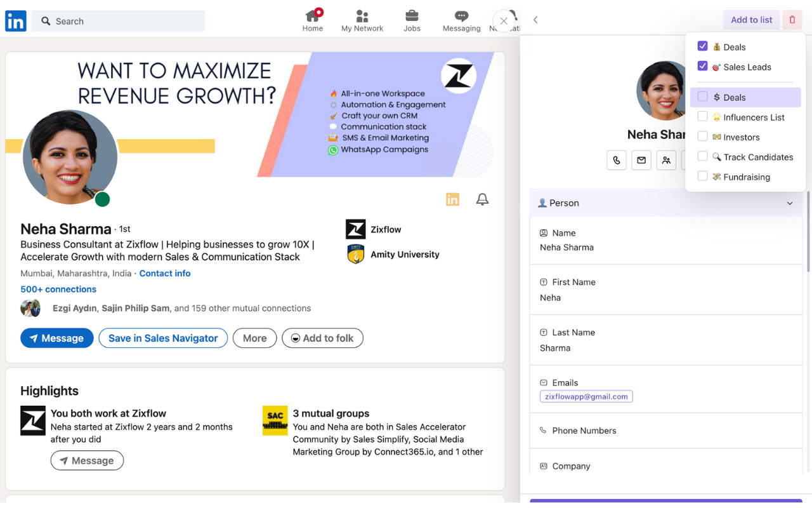Image resolution: width=812 pixels, height=508 pixels.
Task: Open the Messaging icon in navbar
Action: 461,20
